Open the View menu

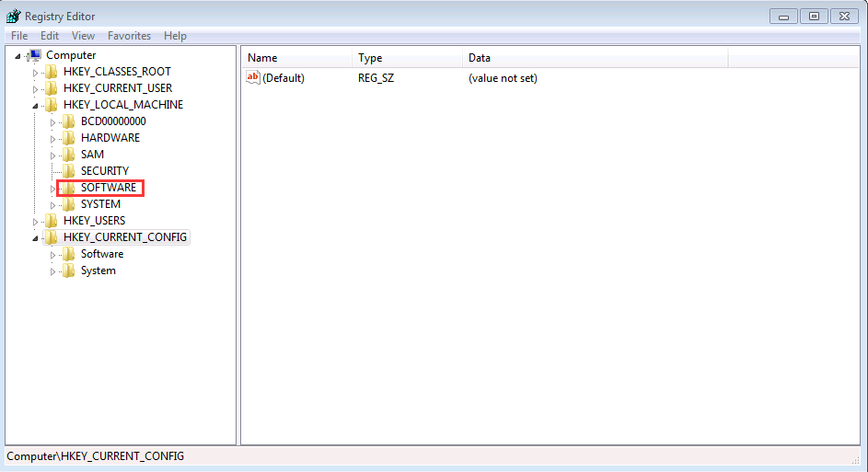click(83, 36)
